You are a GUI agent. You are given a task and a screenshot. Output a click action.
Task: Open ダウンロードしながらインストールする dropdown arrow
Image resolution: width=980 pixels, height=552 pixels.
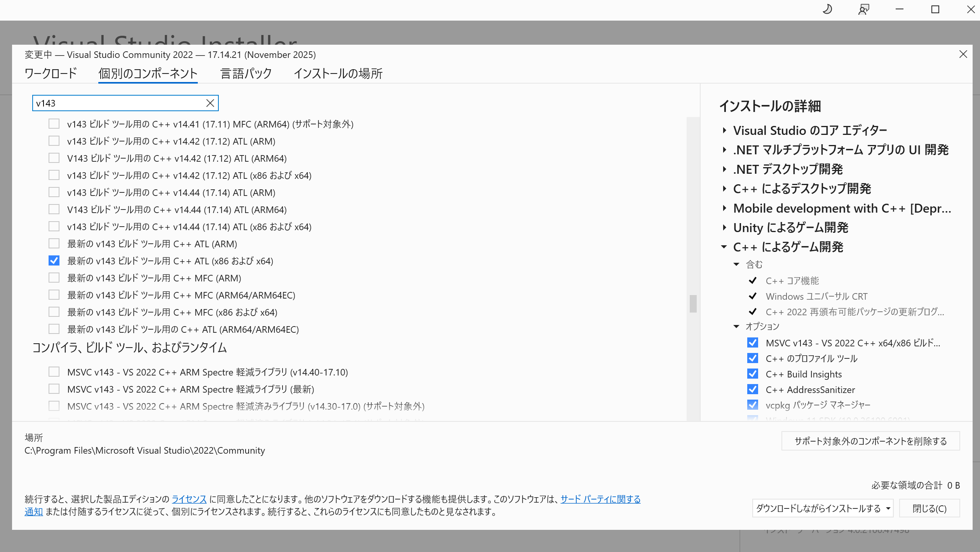pyautogui.click(x=888, y=508)
